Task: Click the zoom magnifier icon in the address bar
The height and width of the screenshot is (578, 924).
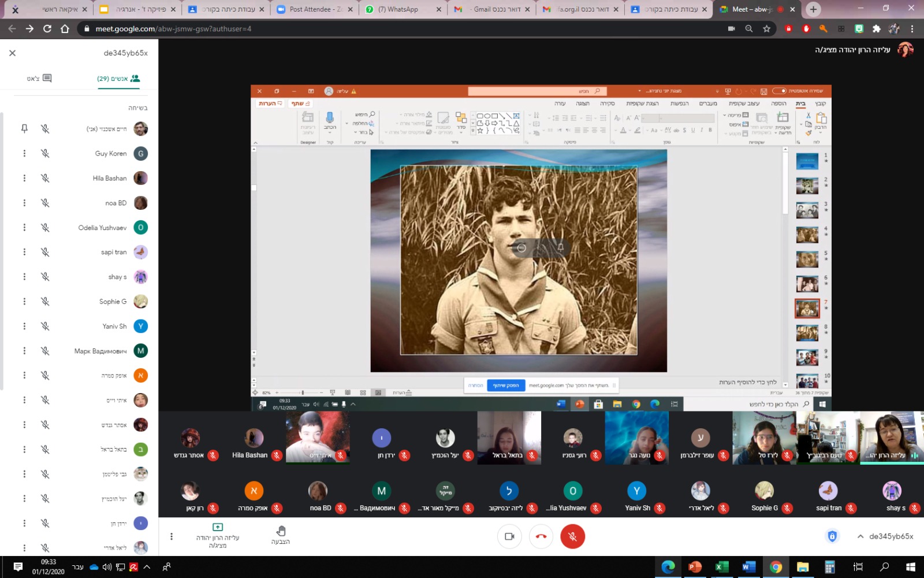Action: tap(749, 28)
